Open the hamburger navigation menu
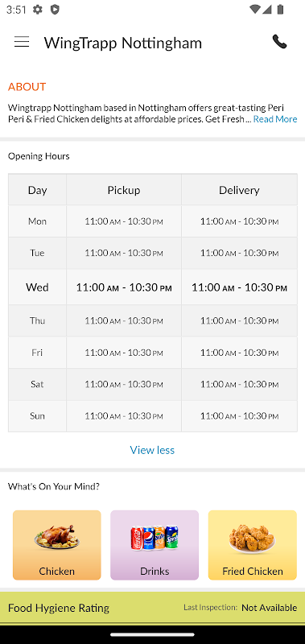 pyautogui.click(x=22, y=42)
